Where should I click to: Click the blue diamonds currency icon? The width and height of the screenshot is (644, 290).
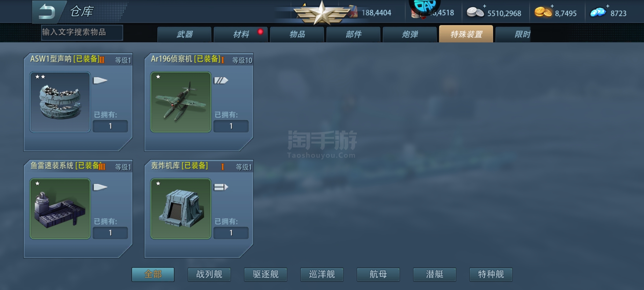(598, 12)
